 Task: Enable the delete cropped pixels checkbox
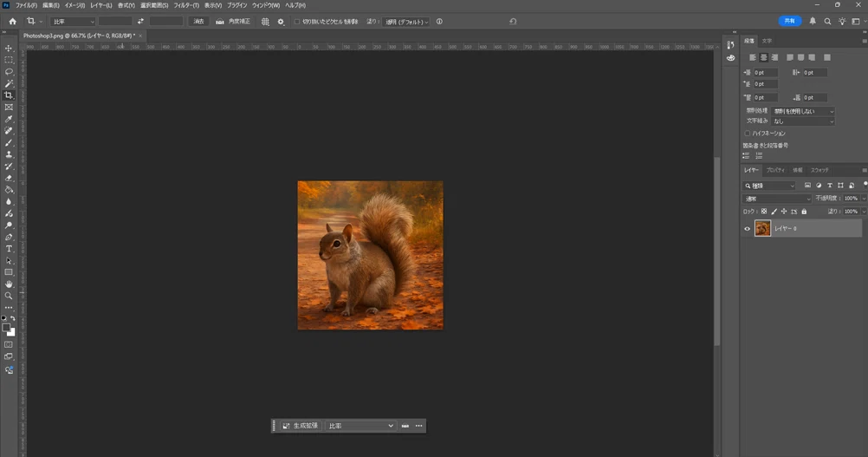coord(297,22)
